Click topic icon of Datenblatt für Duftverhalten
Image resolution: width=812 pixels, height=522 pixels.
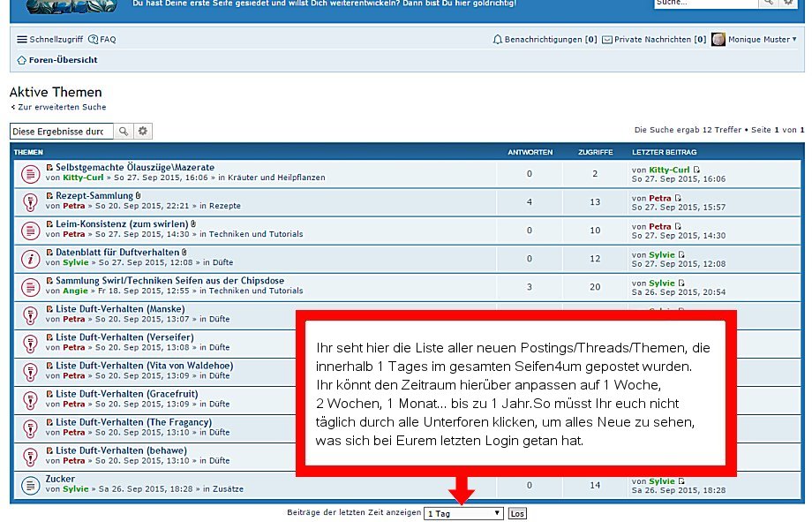28,259
